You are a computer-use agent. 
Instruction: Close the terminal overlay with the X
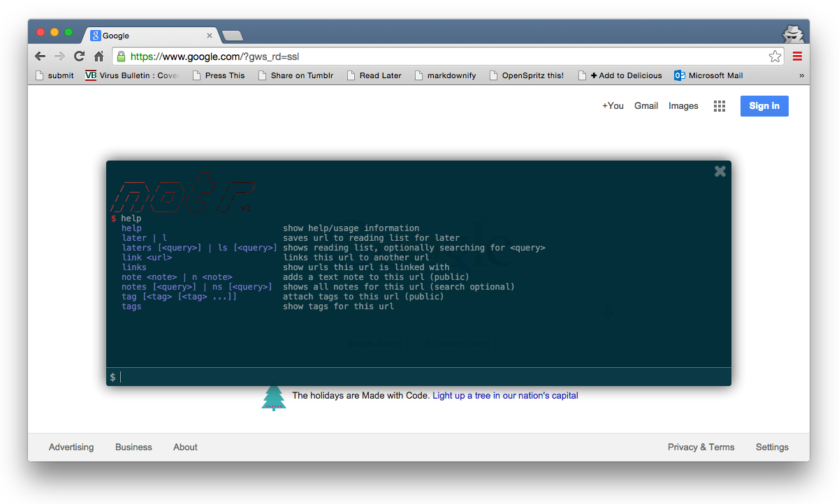click(720, 171)
